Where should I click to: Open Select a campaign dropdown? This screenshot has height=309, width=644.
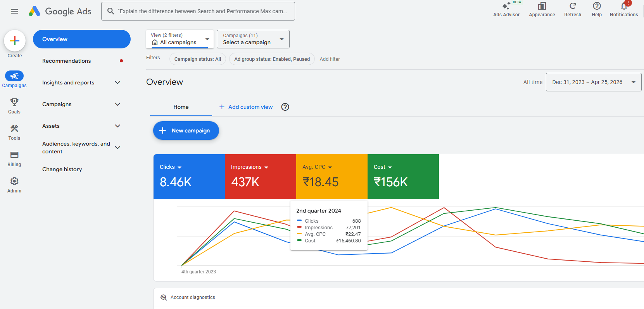[253, 39]
